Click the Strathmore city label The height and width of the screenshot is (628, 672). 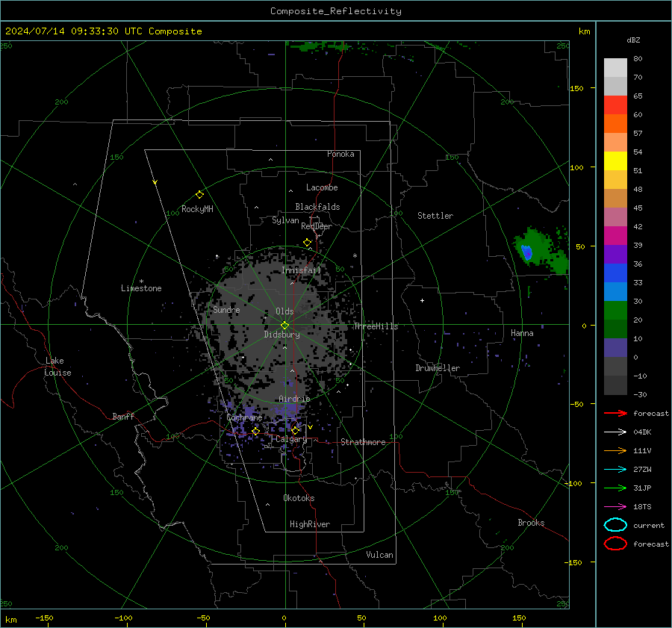click(363, 442)
